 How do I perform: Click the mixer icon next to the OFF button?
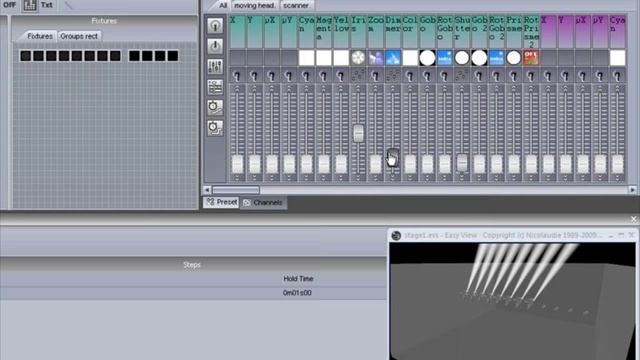[x=29, y=5]
